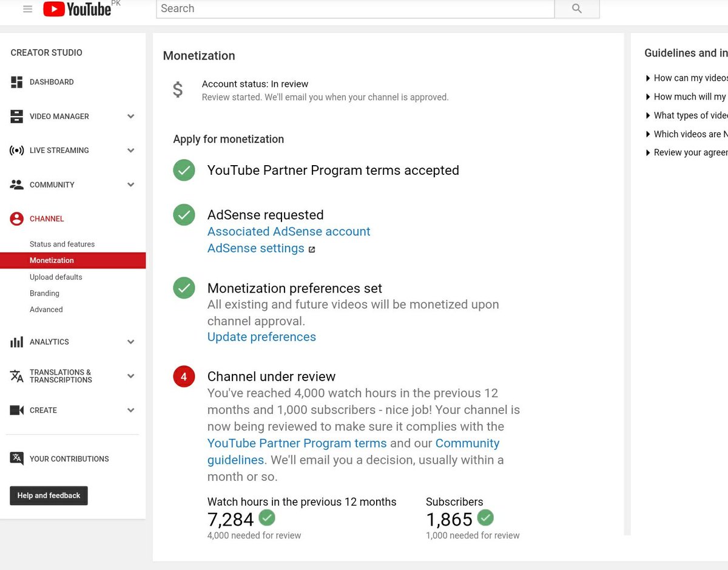Click the red Channel person icon
The height and width of the screenshot is (570, 728).
click(x=17, y=219)
